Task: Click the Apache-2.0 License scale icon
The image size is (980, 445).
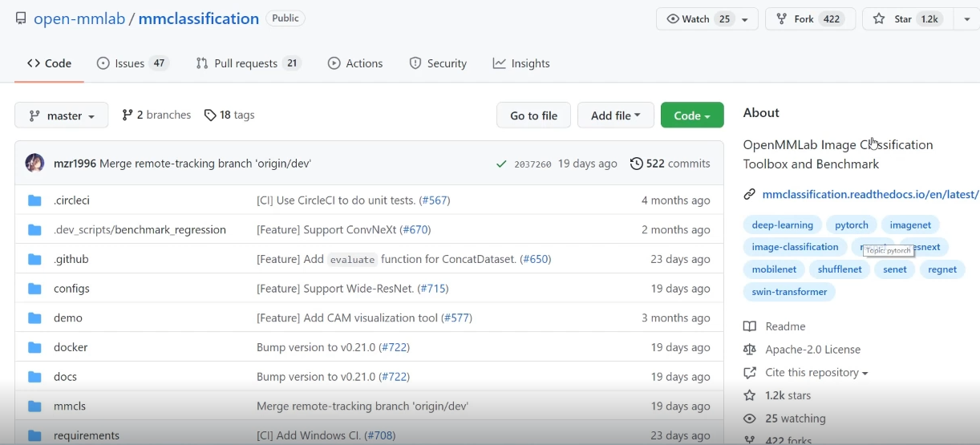Action: click(x=750, y=350)
